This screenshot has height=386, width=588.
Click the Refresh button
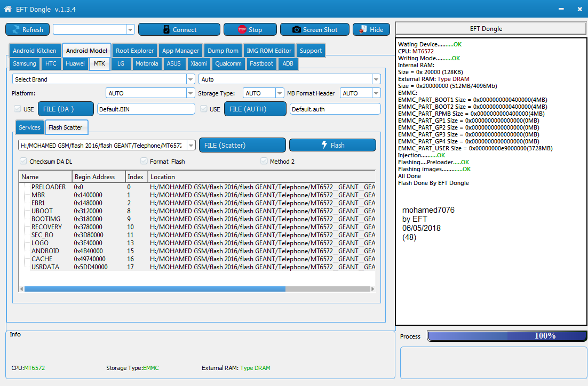coord(27,30)
